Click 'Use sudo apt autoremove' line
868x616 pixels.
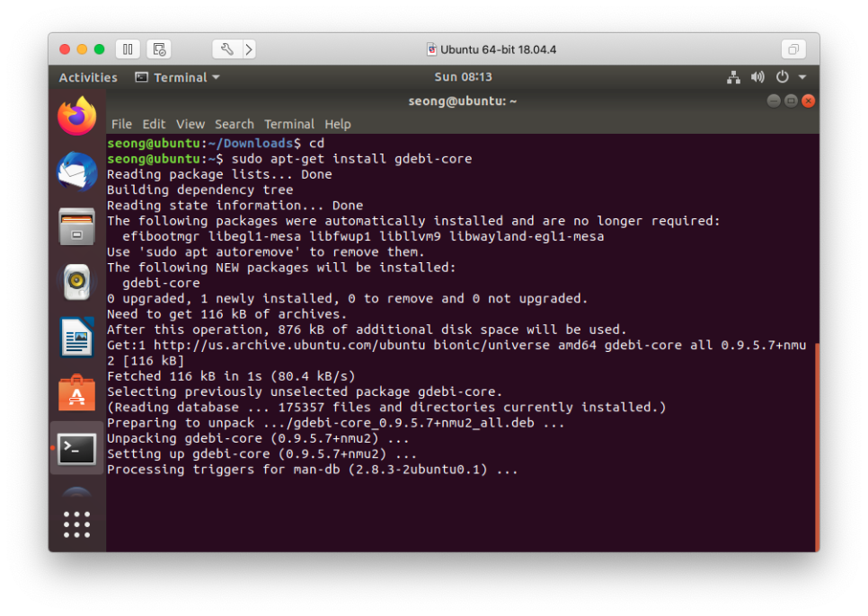(265, 251)
